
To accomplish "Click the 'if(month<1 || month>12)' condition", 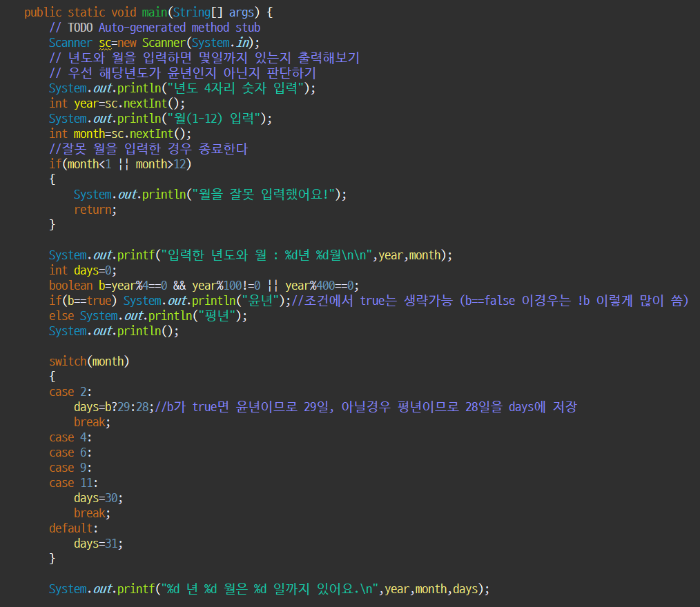I will click(120, 164).
